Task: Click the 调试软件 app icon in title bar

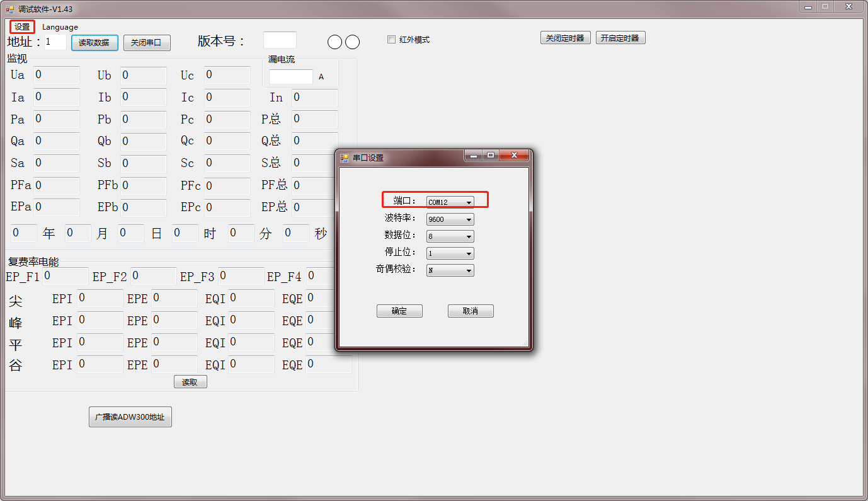Action: coord(9,9)
